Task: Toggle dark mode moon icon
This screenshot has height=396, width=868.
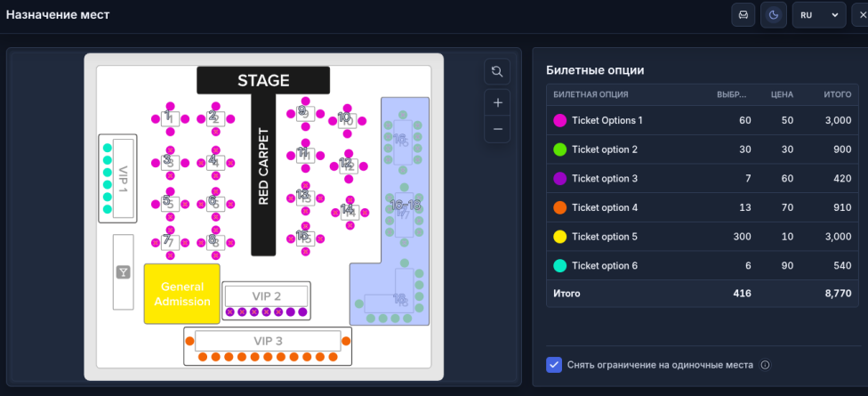Action: click(x=774, y=15)
